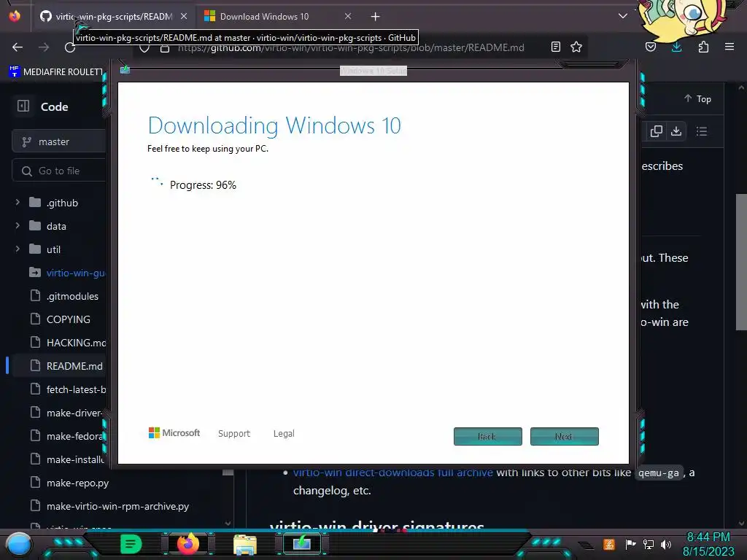Image resolution: width=747 pixels, height=560 pixels.
Task: Select the Windows 10 Setup taskbar button
Action: (302, 544)
